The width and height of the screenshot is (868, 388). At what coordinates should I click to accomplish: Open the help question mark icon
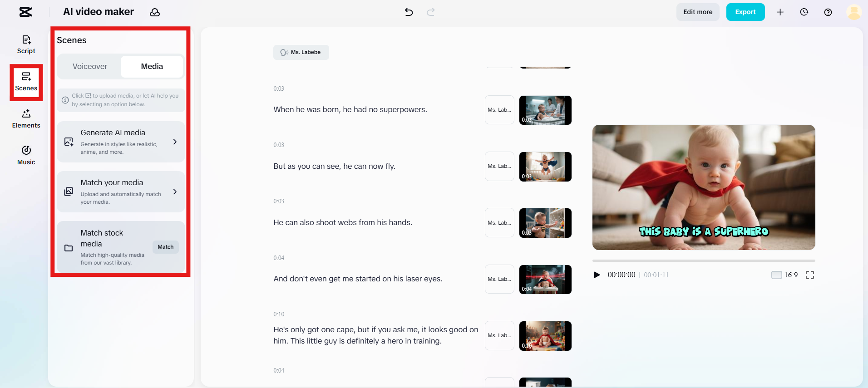coord(828,12)
